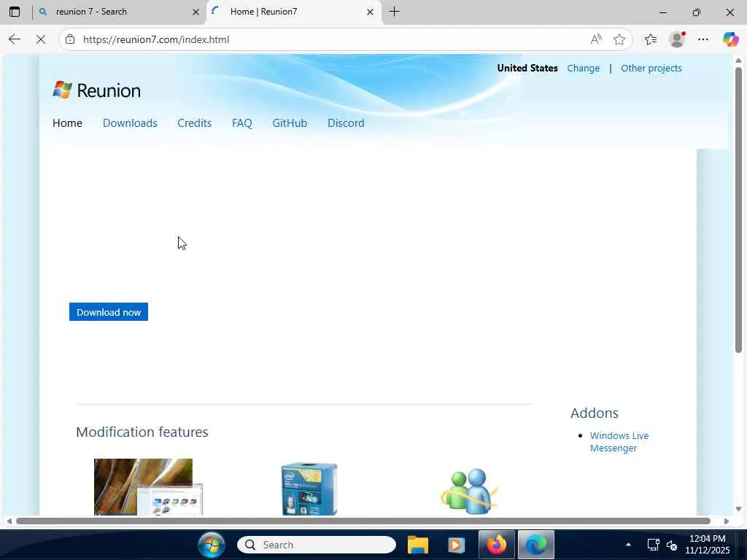Open the taskbar clock and date
The image size is (747, 560).
pos(708,544)
